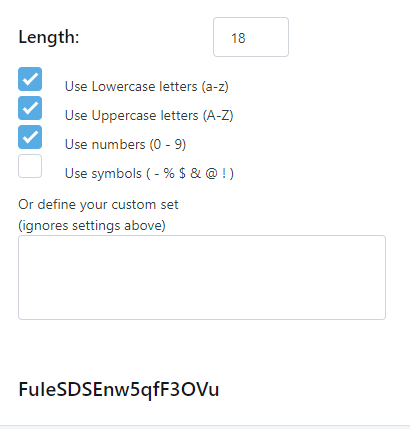
Task: Click the empty box beside Use symbols
Action: pos(30,166)
